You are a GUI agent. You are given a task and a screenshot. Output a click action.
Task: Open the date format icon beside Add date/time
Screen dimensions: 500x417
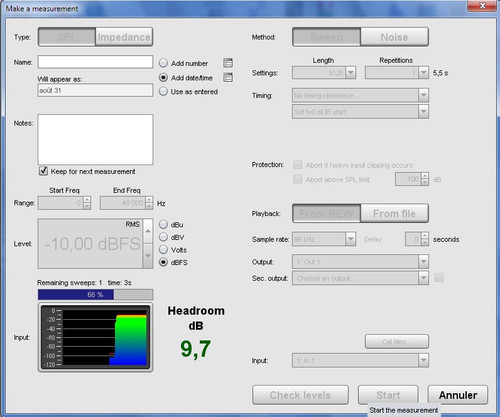[x=228, y=77]
